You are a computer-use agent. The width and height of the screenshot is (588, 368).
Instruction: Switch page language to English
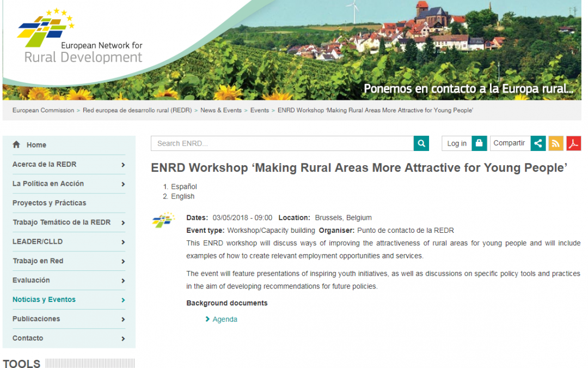(x=182, y=196)
